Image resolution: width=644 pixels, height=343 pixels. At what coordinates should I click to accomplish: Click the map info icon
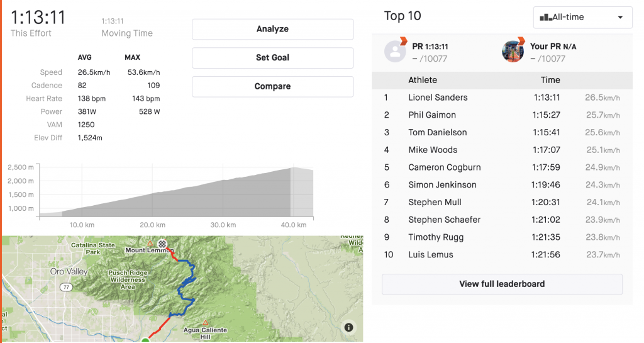tap(349, 327)
